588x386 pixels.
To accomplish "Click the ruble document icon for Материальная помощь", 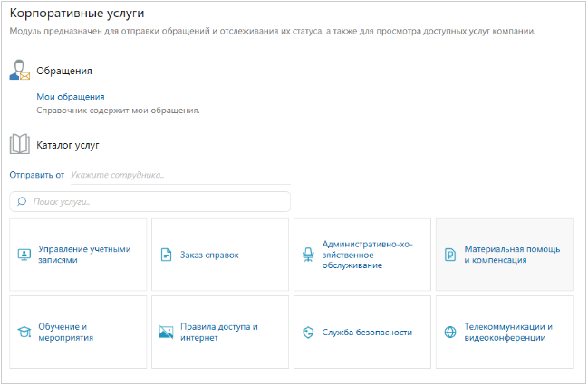I will coord(449,255).
